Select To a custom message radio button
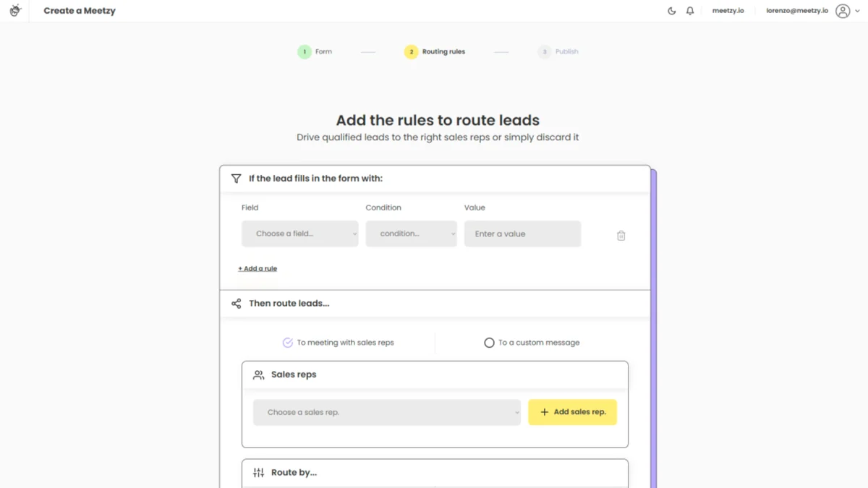868x488 pixels. click(489, 343)
